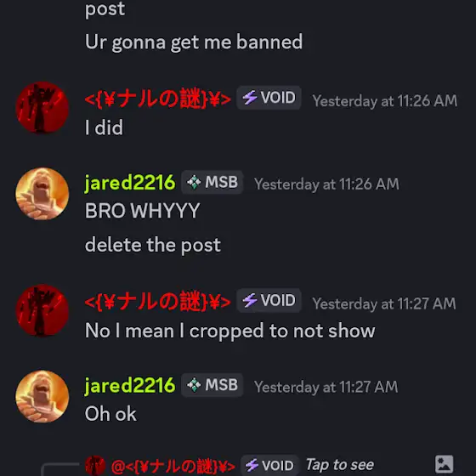
Task: Tap the red username on the 11:27 AM message
Action: 157,301
